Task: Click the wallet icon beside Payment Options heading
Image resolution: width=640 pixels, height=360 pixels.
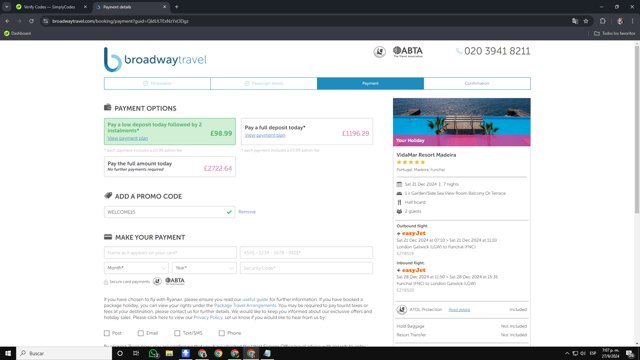Action: [x=107, y=107]
